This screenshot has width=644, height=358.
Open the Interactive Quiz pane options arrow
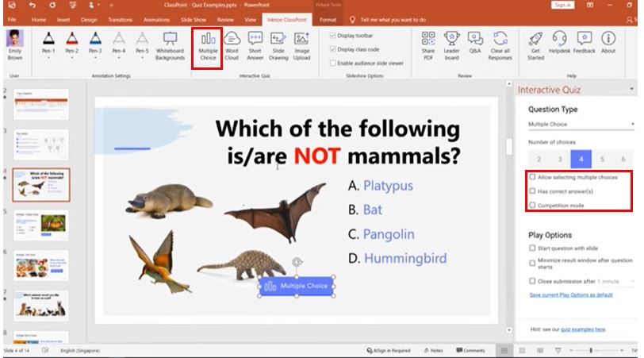631,89
